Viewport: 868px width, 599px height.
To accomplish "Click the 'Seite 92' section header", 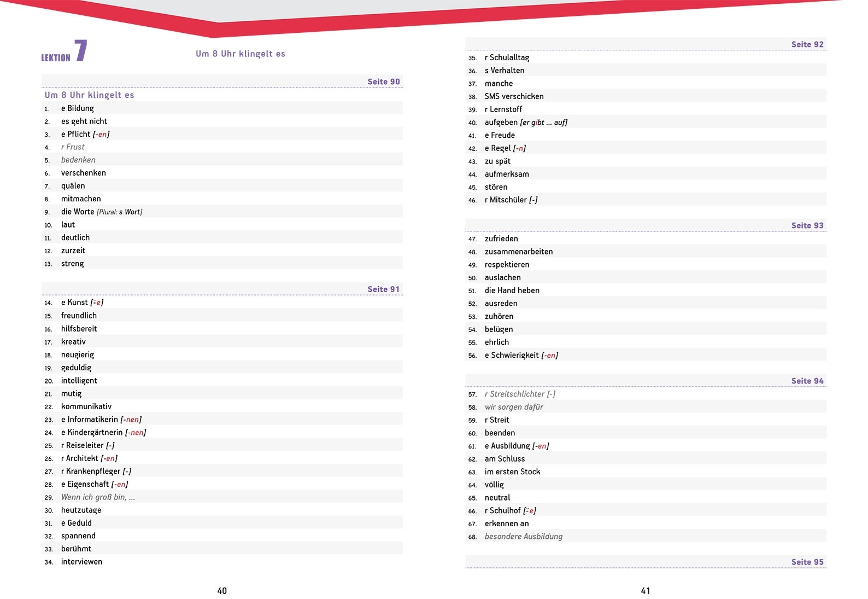I will 807,44.
